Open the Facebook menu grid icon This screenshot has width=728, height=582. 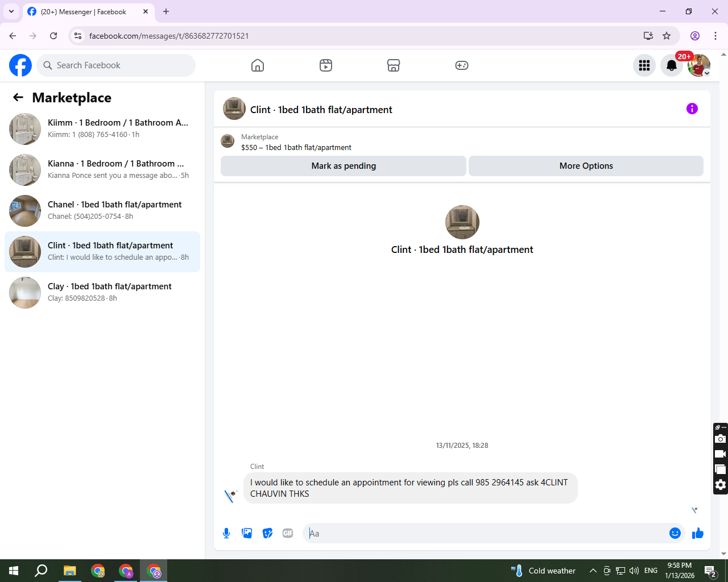click(644, 65)
